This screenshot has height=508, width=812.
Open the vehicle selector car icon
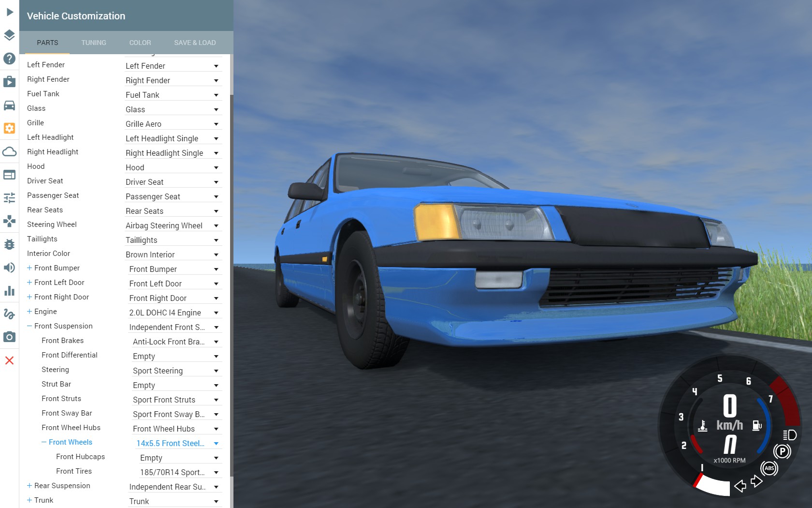tap(9, 105)
